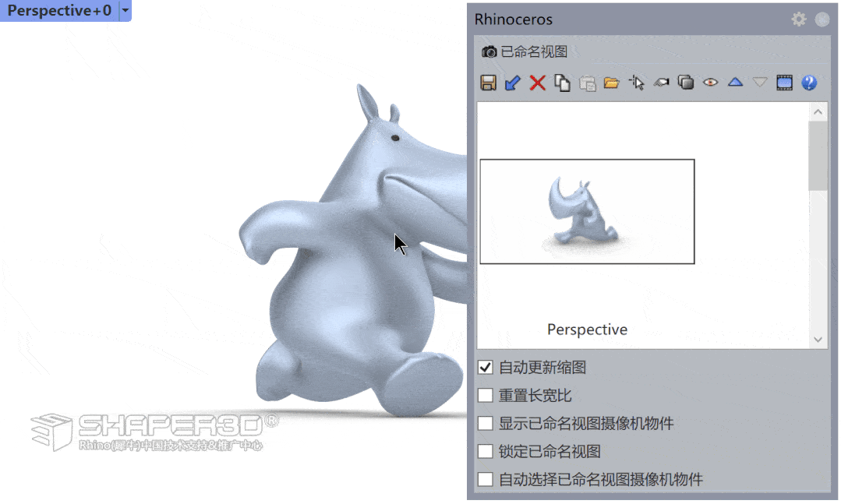Disable 自动更新缩图
This screenshot has width=841, height=504.
[x=485, y=367]
